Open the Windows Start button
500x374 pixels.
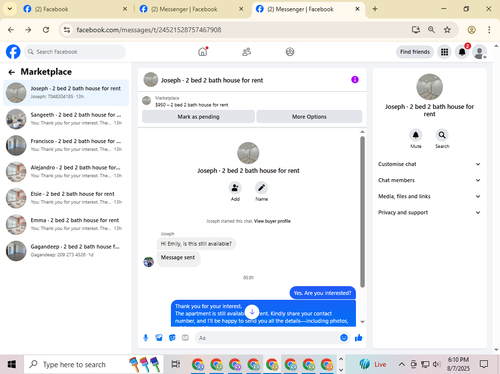point(12,364)
